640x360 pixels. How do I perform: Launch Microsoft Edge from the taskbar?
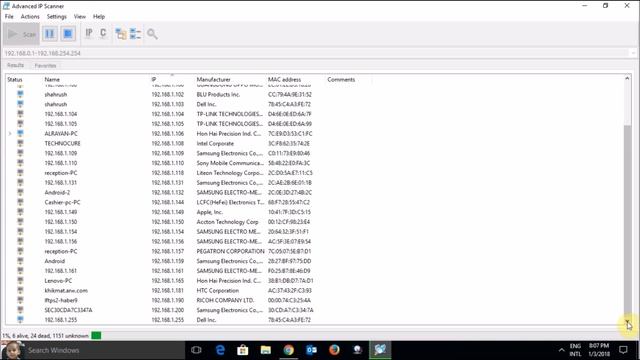(220, 350)
